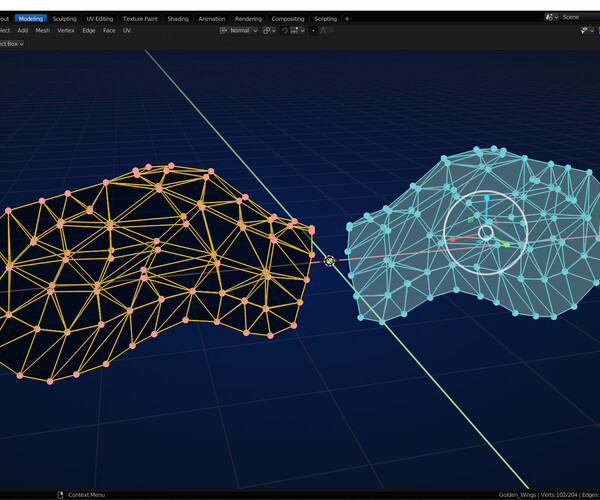
Task: Open the Face menu in header
Action: pyautogui.click(x=109, y=31)
